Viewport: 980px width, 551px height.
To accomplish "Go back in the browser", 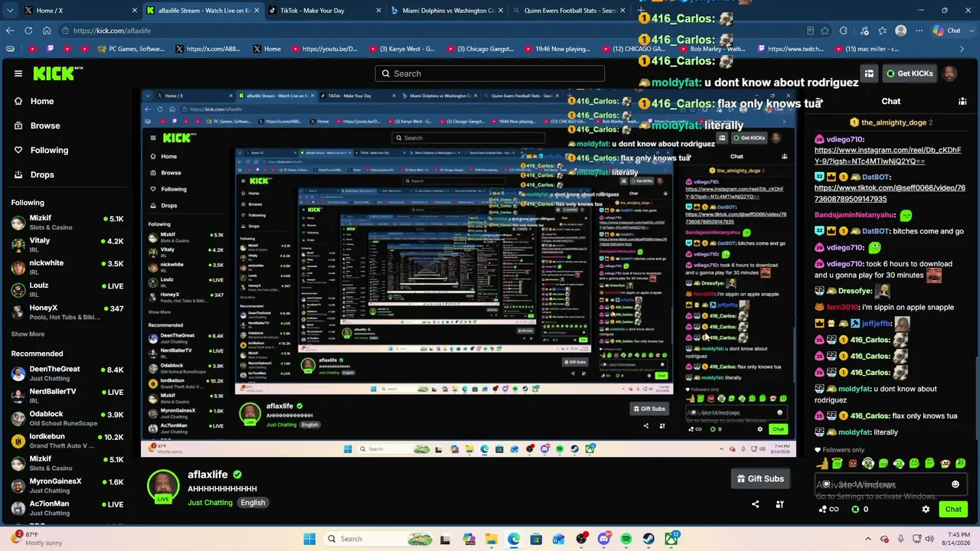I will pos(10,31).
